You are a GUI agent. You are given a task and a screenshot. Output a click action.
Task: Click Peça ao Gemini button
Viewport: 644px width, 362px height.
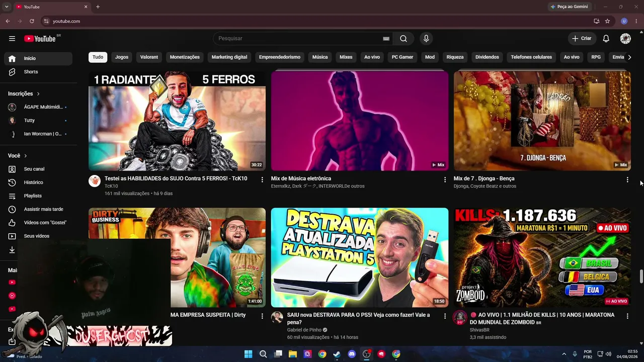(569, 7)
